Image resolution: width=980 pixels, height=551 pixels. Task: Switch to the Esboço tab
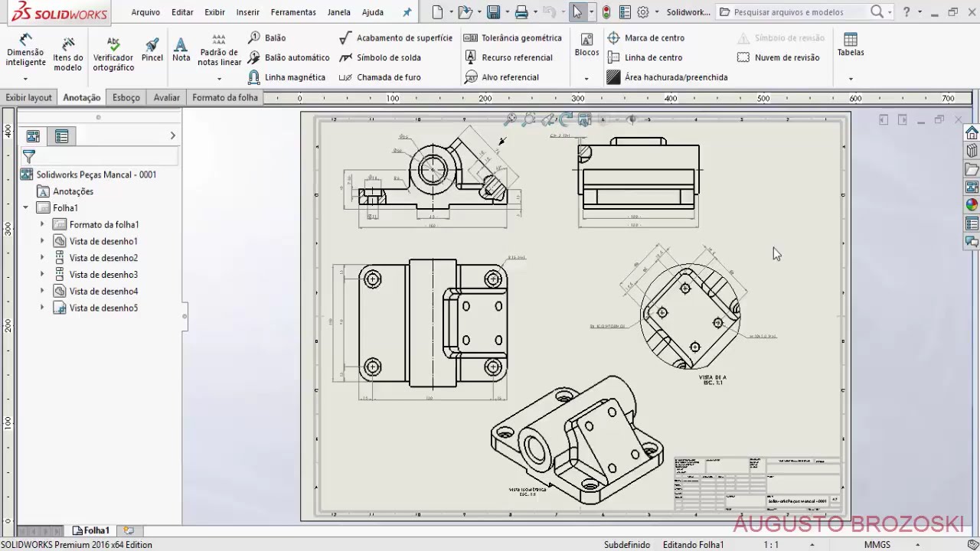click(126, 98)
